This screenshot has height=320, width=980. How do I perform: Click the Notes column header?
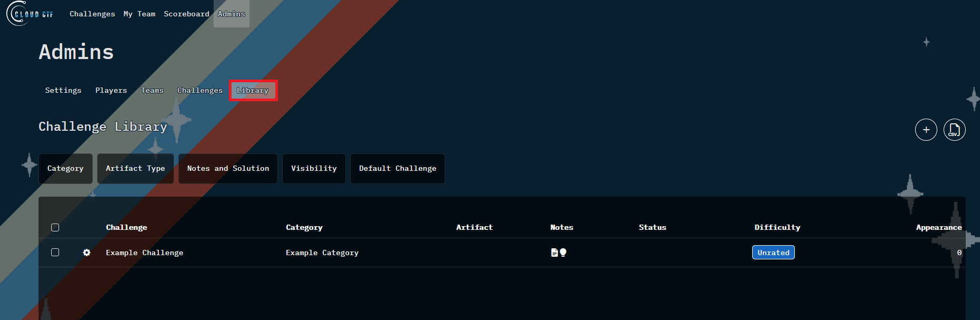pos(562,227)
